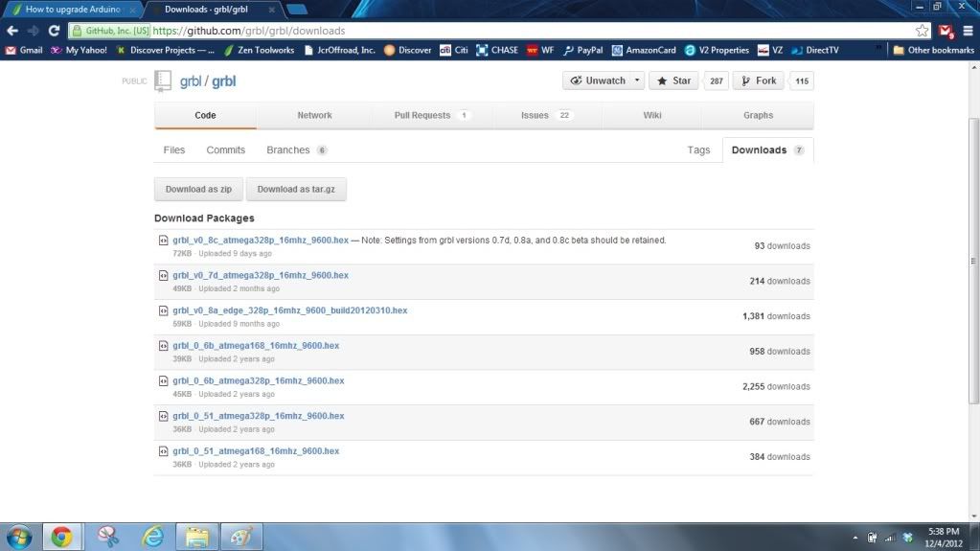Star the grbl repository
The image size is (980, 551).
pos(673,80)
